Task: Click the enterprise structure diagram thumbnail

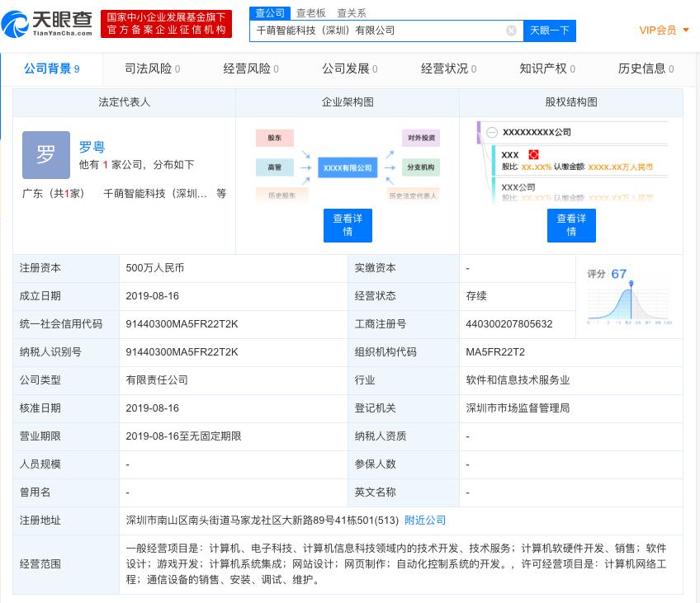Action: (x=348, y=165)
